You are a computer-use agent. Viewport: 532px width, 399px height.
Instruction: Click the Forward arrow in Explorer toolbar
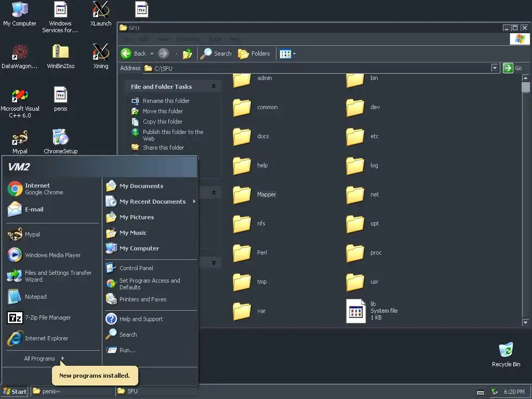pyautogui.click(x=164, y=54)
